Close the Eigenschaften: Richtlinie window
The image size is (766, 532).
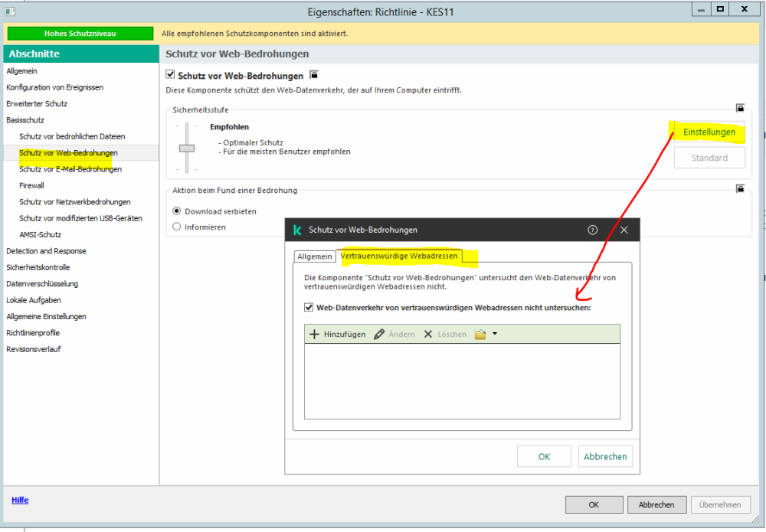click(x=745, y=8)
